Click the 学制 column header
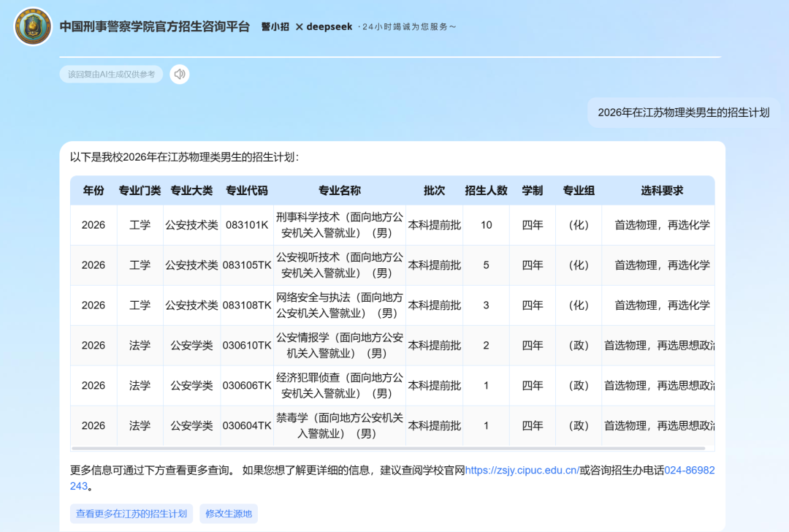The width and height of the screenshot is (789, 532). pos(533,190)
